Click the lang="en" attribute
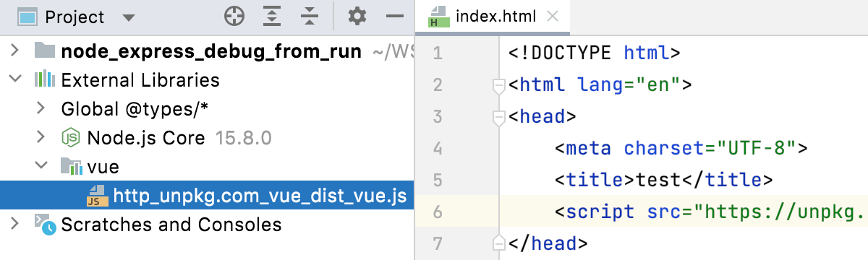Screen dimensions: 868x260 (629, 85)
